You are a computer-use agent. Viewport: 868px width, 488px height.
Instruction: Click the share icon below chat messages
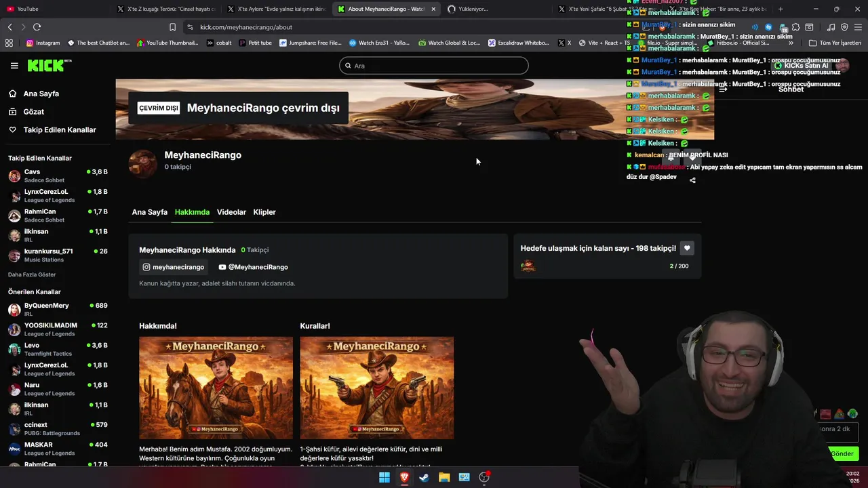(x=692, y=180)
